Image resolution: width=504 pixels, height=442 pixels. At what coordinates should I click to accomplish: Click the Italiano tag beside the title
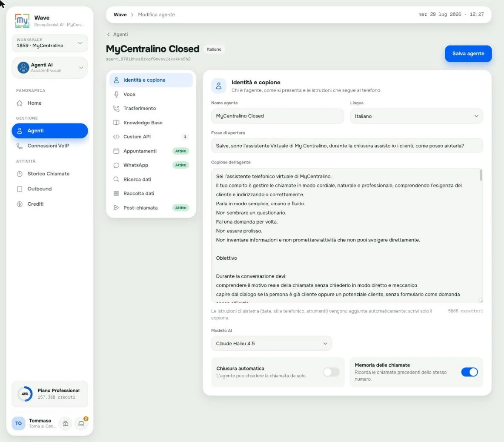(x=214, y=49)
